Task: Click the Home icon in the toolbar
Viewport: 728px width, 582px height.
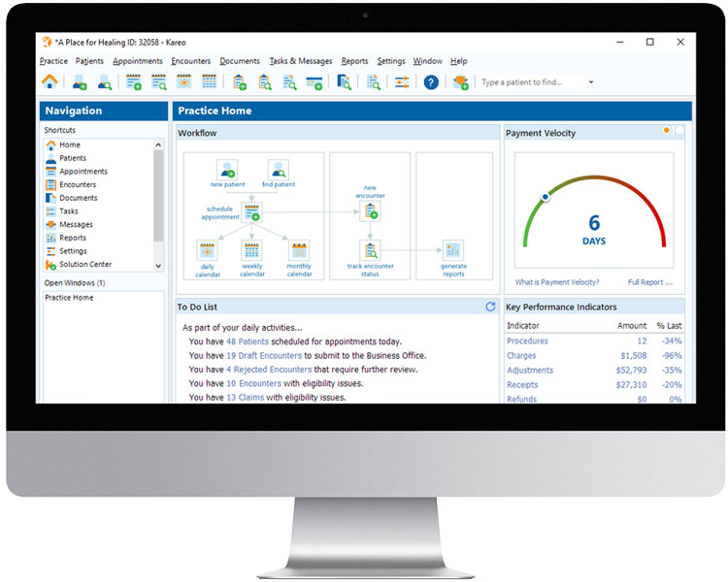Action: pos(49,82)
